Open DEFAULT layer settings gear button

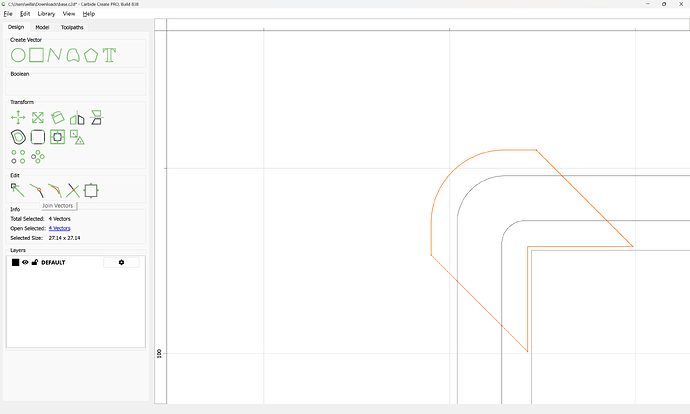pyautogui.click(x=121, y=262)
